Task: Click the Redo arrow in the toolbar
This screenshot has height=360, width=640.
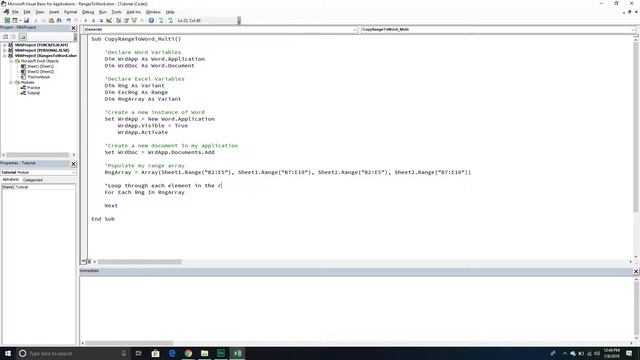Action: click(x=76, y=20)
